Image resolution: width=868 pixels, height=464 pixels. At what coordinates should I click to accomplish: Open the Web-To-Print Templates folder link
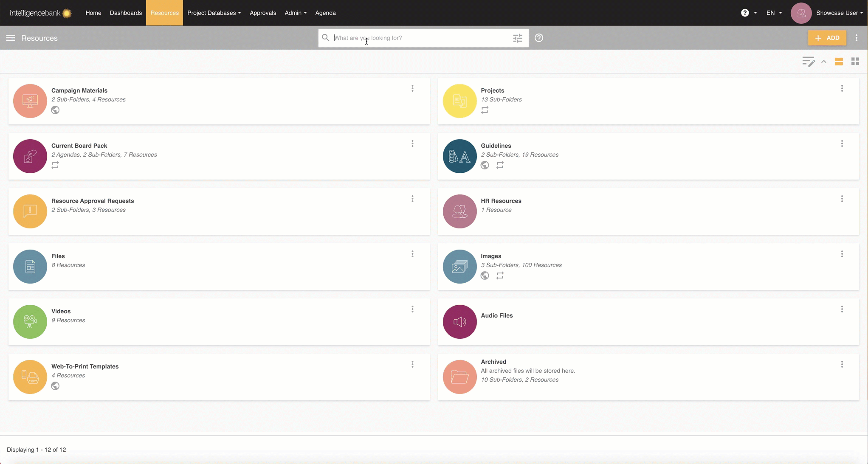(x=85, y=366)
